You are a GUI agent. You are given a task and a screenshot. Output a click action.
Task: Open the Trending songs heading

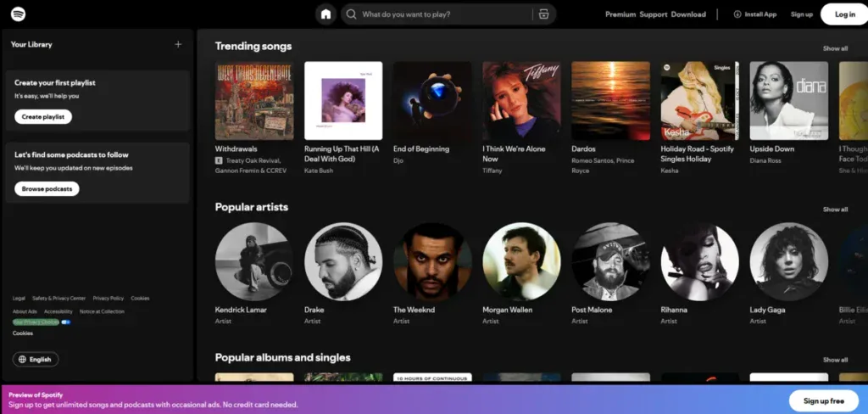coord(253,46)
